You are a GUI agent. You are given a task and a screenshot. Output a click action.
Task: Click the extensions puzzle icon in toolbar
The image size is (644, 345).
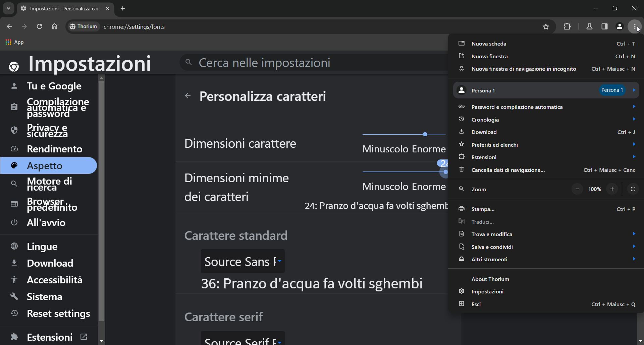(x=568, y=26)
